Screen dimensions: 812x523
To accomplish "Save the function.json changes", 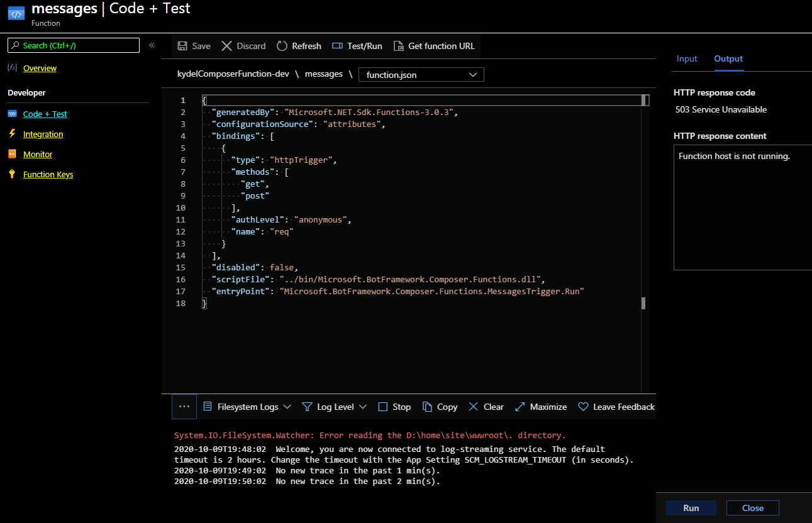I will click(x=194, y=45).
